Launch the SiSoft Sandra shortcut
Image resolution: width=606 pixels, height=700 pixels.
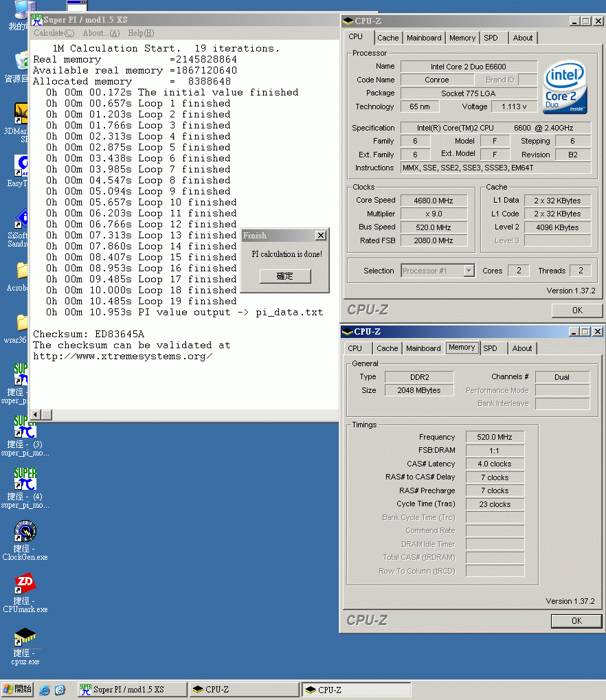click(x=21, y=218)
